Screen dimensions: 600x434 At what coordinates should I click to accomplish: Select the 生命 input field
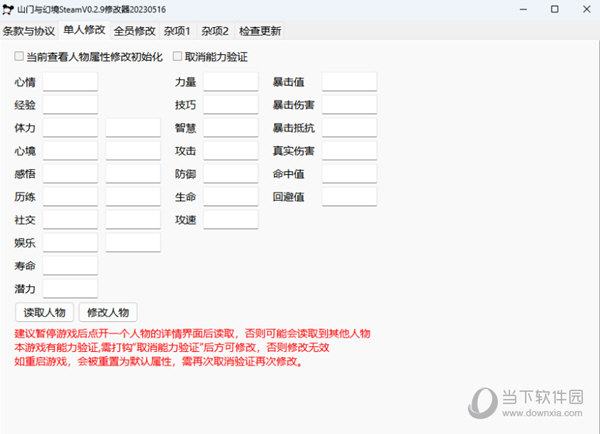coord(231,196)
